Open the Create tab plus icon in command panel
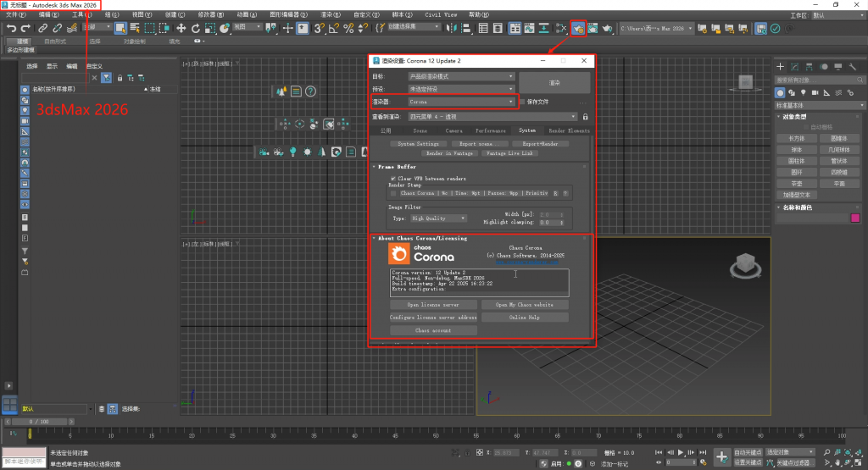Image resolution: width=868 pixels, height=470 pixels. tap(780, 66)
